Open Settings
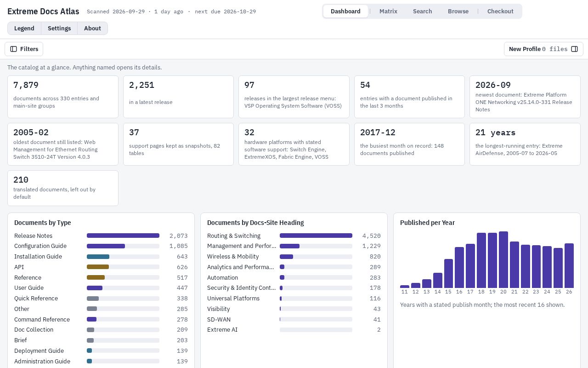The height and width of the screenshot is (368, 588). tap(59, 29)
